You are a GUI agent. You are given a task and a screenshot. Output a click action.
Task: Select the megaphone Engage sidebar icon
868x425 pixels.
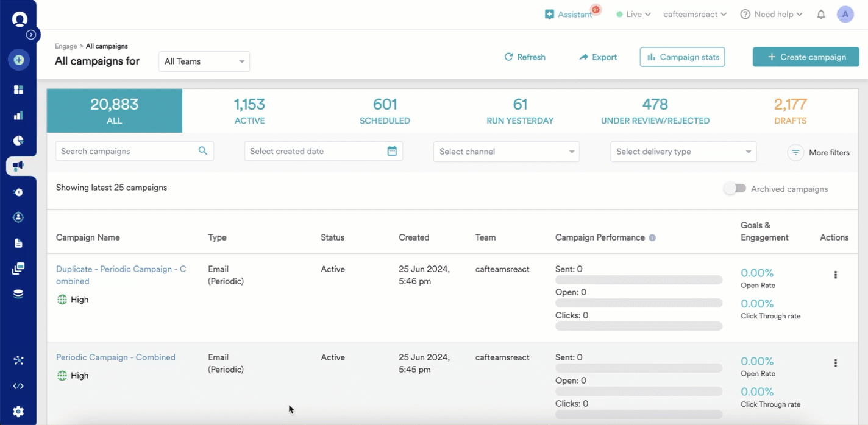coord(18,166)
